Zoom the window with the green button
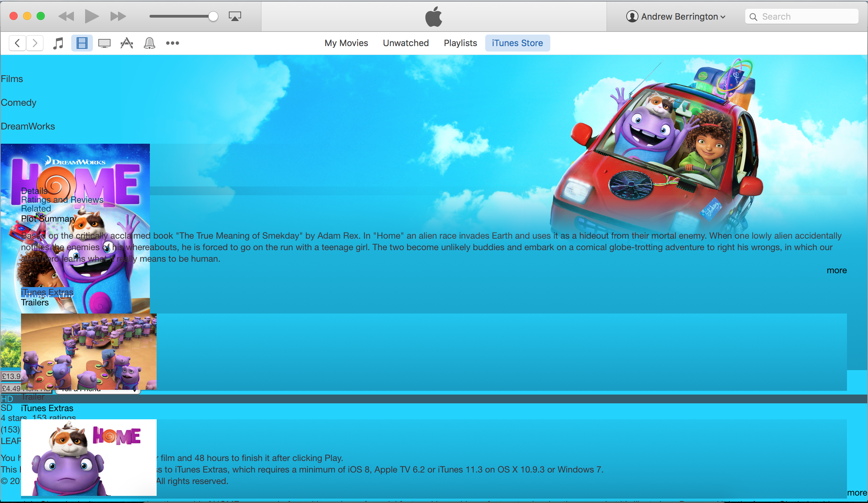The width and height of the screenshot is (868, 503). pyautogui.click(x=41, y=16)
